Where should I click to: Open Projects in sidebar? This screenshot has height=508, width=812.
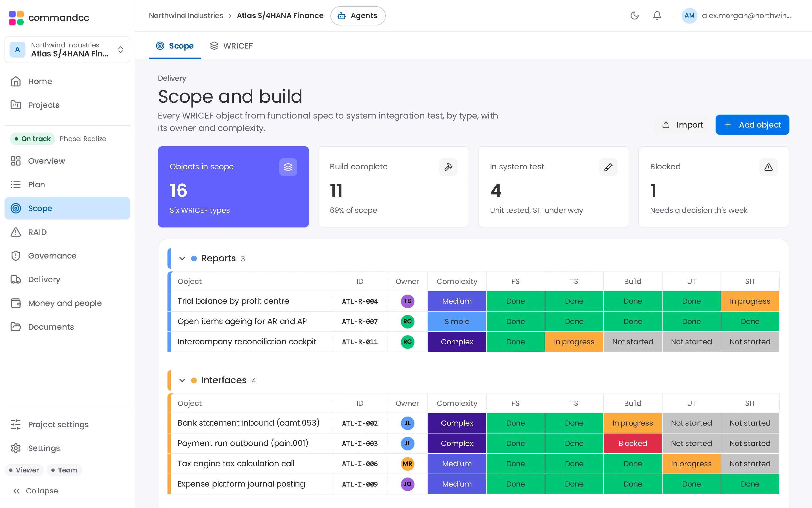67,105
